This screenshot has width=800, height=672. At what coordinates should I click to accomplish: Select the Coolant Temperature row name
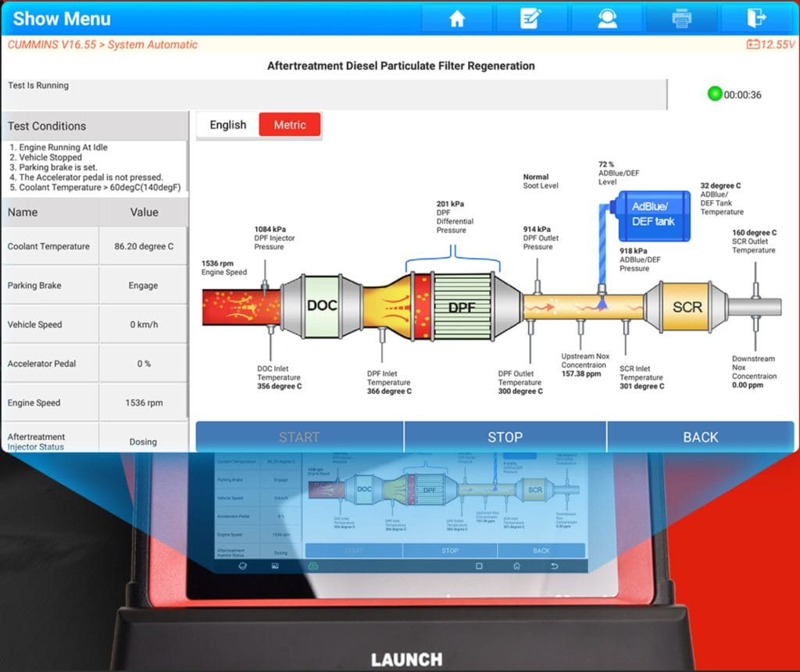pyautogui.click(x=48, y=246)
